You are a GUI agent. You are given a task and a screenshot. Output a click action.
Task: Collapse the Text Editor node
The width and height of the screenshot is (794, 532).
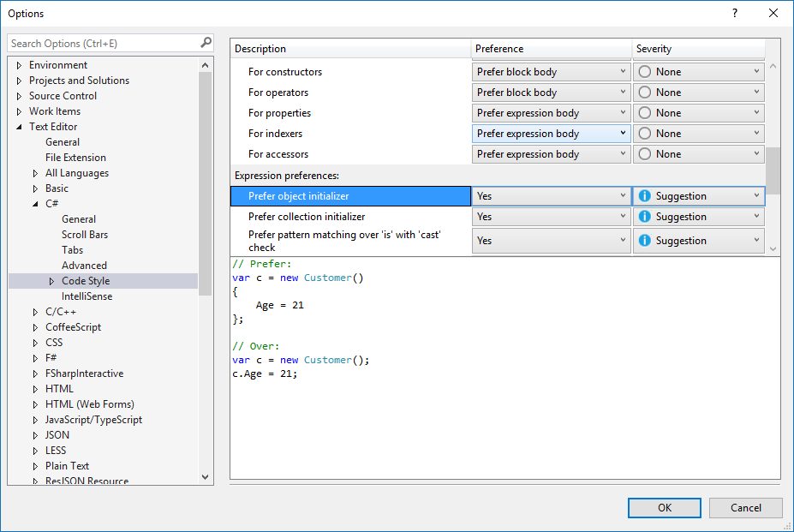tap(20, 127)
